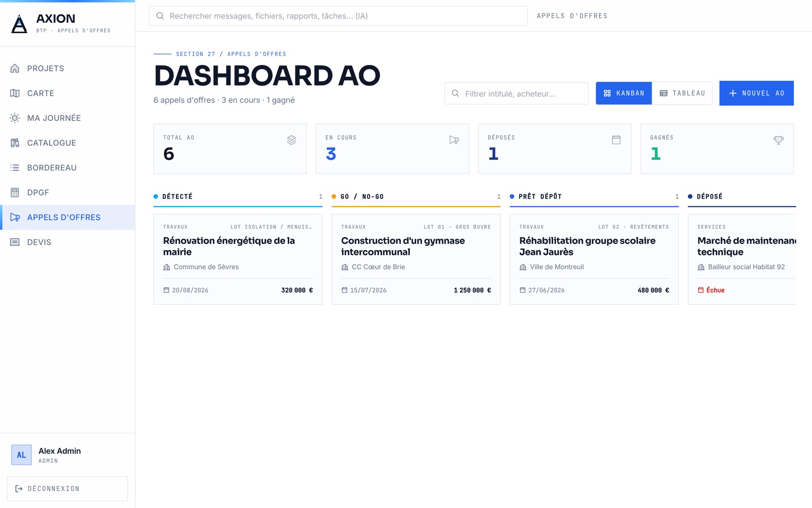Open card Réhabilitation groupe scolaire Jean Jaurès
This screenshot has width=812, height=508.
click(x=594, y=260)
